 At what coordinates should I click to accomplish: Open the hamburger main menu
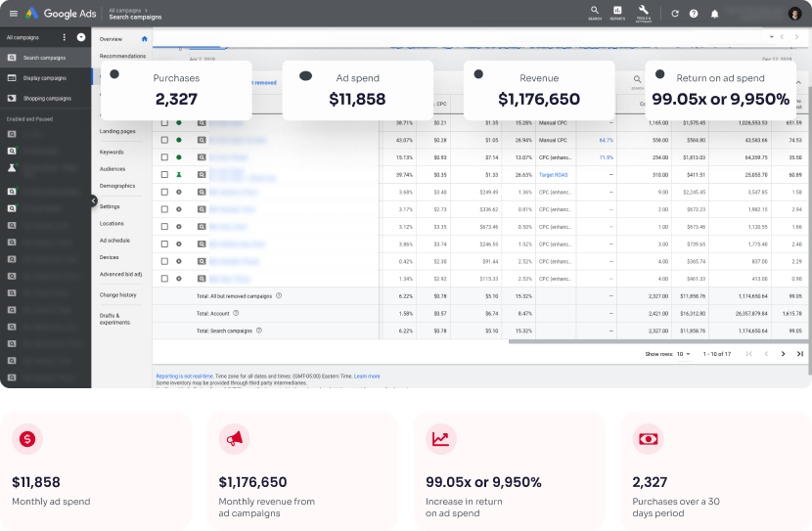click(x=13, y=14)
